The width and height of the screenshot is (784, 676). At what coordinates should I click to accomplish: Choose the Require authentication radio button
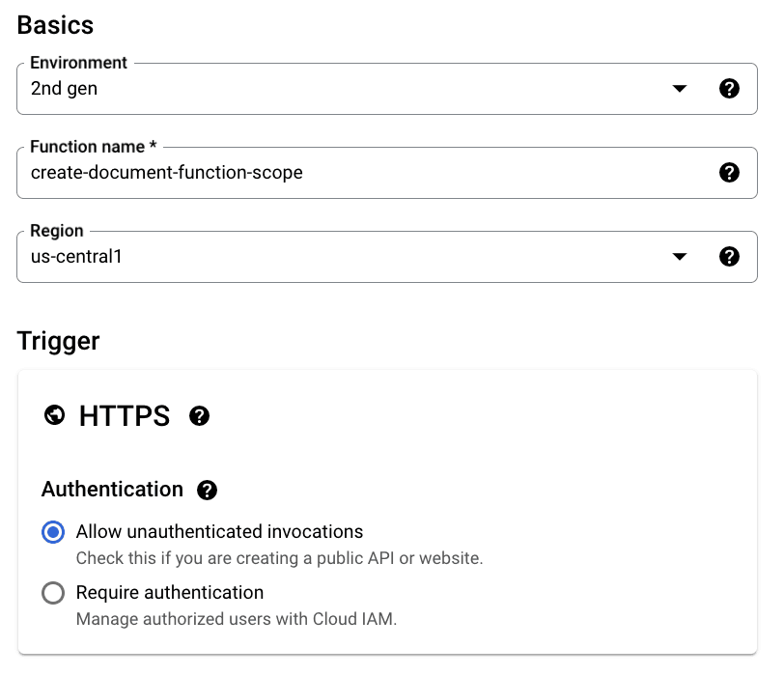click(x=54, y=593)
